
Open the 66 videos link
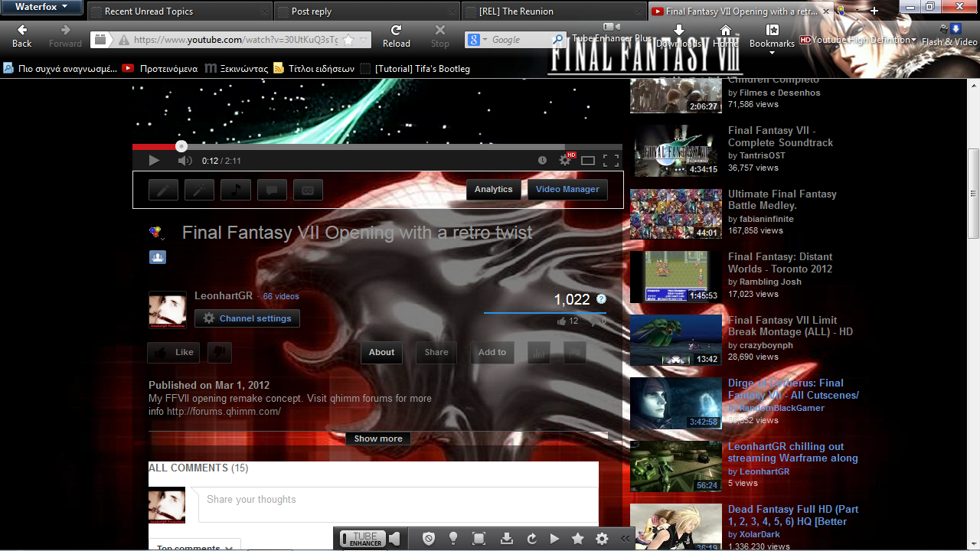(281, 296)
